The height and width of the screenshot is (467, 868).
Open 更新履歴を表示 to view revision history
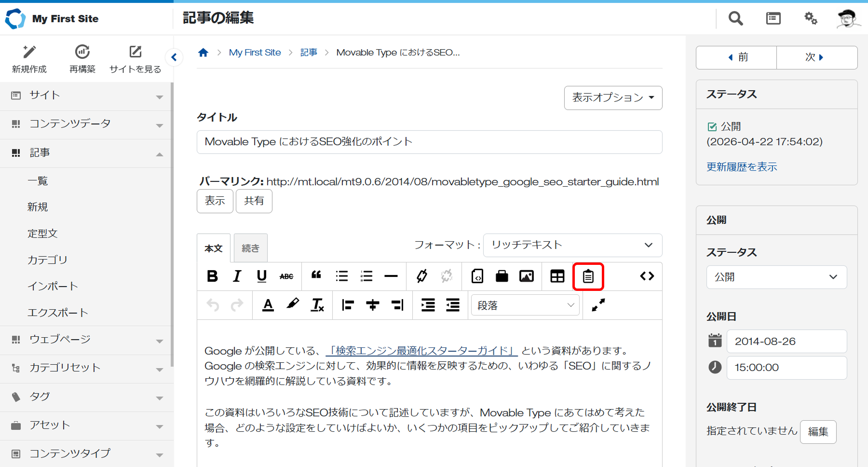click(x=741, y=167)
